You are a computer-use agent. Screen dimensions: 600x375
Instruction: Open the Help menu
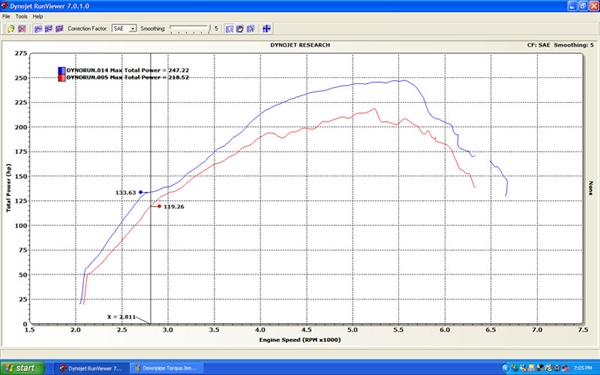[x=38, y=16]
